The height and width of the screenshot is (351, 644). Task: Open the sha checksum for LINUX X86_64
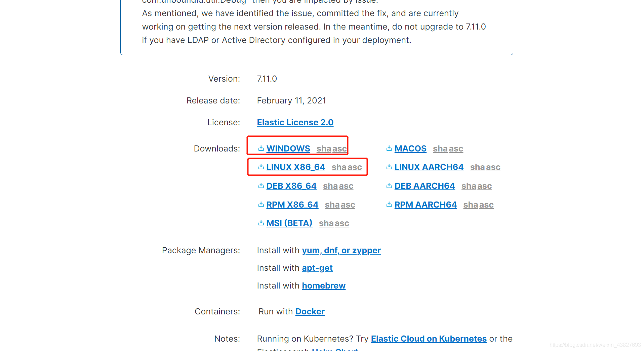pyautogui.click(x=339, y=167)
